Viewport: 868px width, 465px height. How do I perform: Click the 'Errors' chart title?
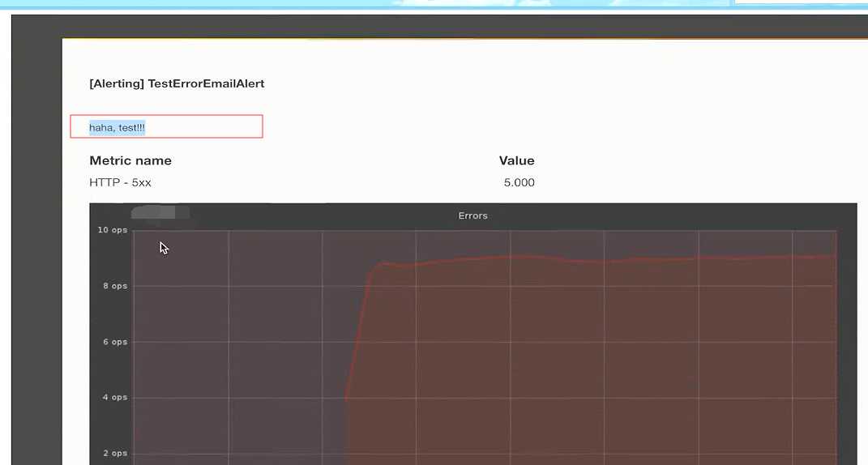pos(472,215)
